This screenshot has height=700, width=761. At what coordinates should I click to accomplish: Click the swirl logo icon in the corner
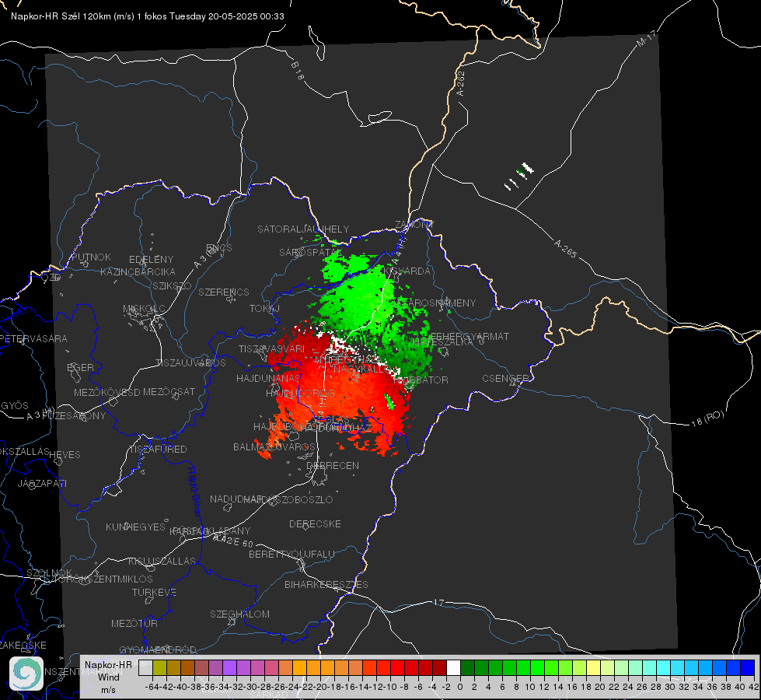[26, 674]
